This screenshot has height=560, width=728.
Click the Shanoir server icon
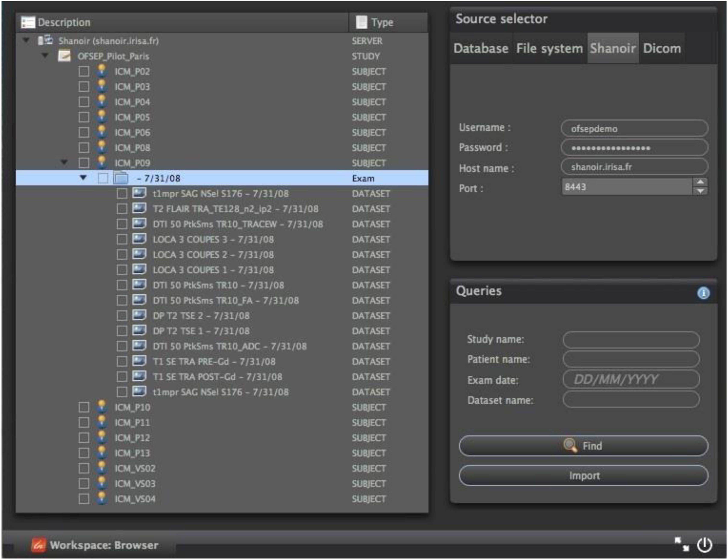[x=46, y=41]
